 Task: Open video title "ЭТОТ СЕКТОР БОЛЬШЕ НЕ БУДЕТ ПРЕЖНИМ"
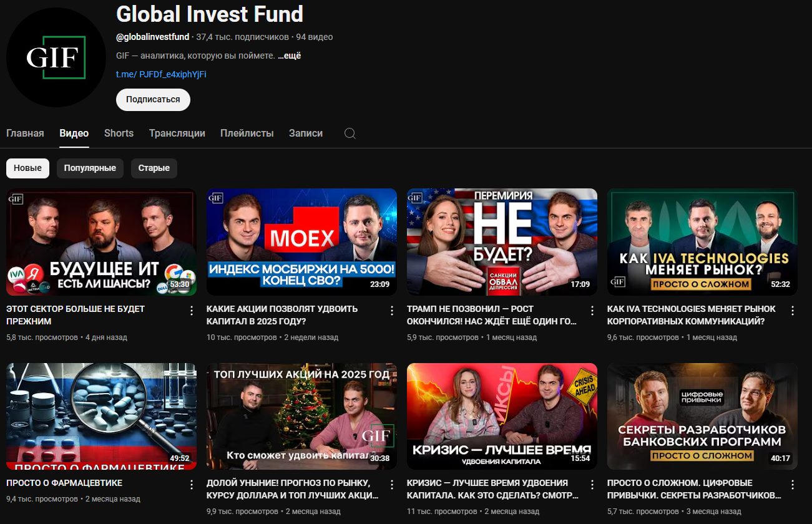click(x=76, y=315)
